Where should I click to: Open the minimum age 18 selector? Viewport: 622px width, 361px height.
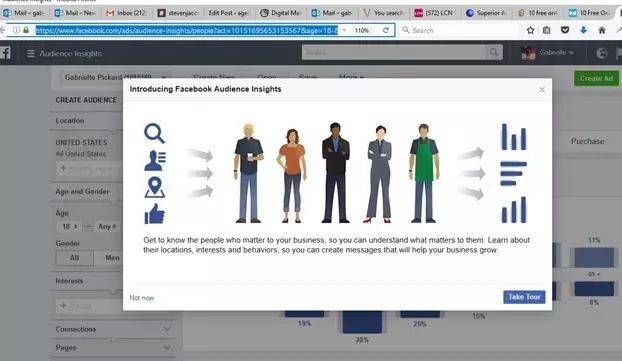click(x=70, y=227)
